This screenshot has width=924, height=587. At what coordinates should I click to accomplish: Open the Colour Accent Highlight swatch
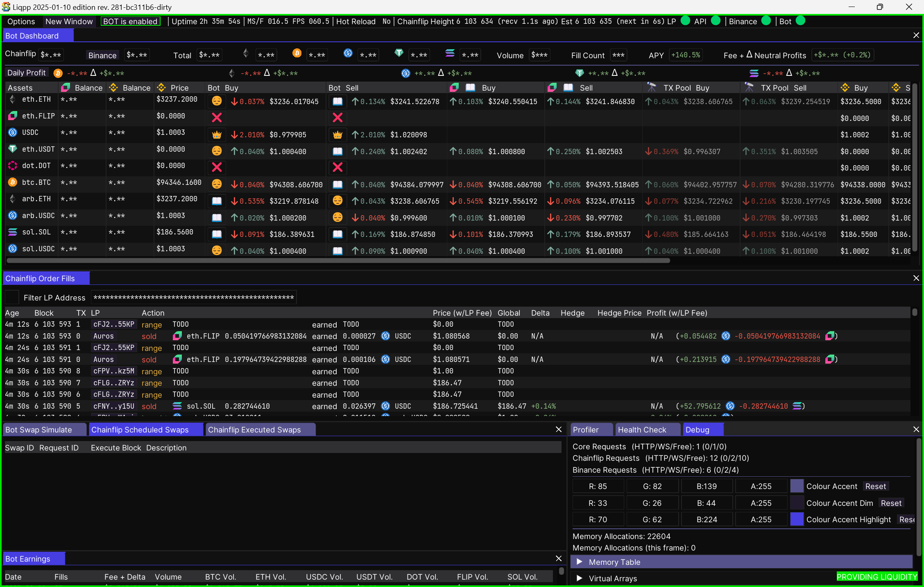click(797, 519)
